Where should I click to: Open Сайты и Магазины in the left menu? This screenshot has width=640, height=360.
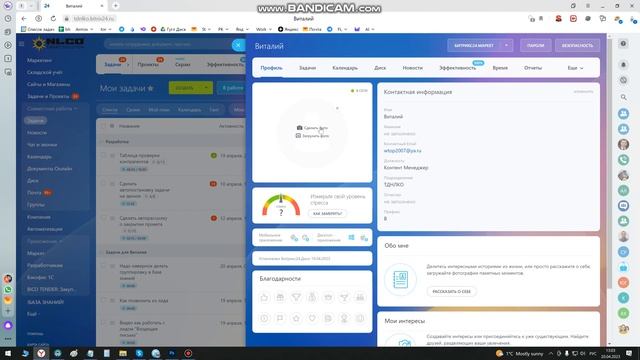49,84
